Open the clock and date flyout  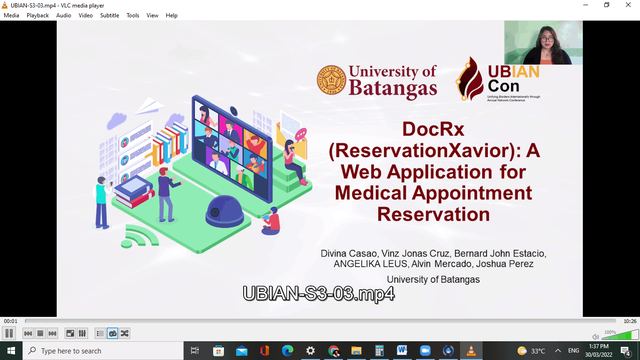pyautogui.click(x=599, y=351)
